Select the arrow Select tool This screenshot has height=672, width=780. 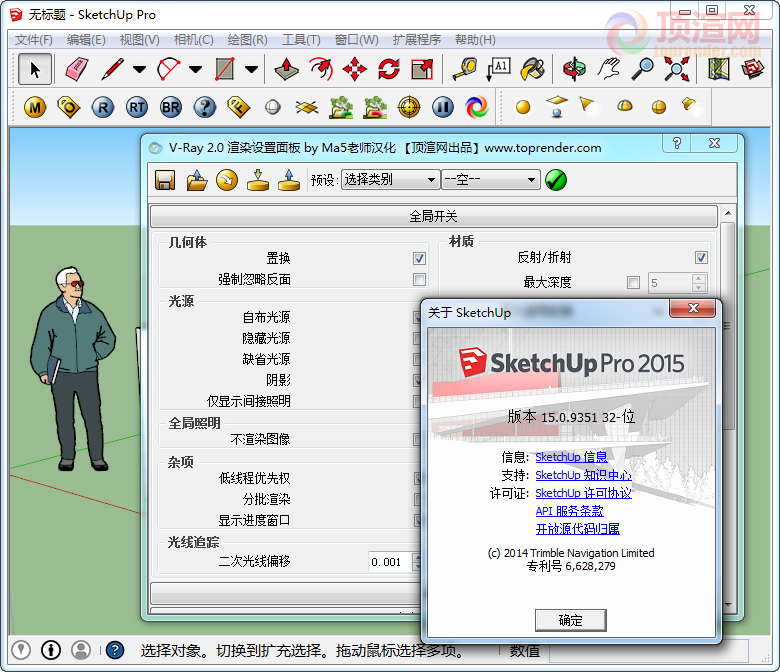pyautogui.click(x=35, y=69)
